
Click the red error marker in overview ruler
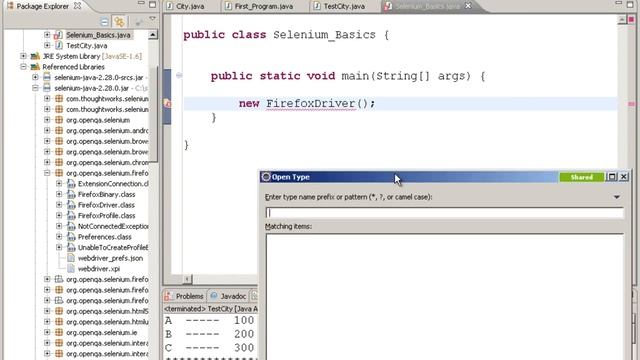coord(631,104)
